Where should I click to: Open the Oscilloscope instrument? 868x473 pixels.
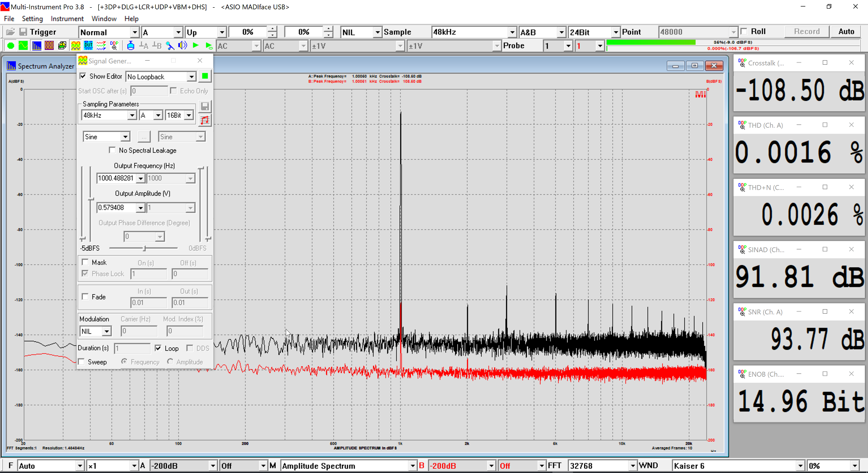pos(23,46)
